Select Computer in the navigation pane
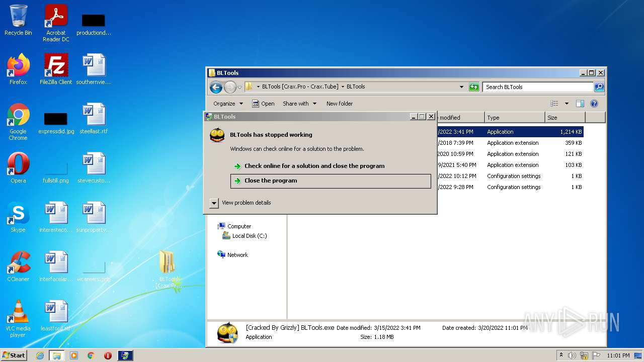This screenshot has height=362, width=644. (239, 226)
